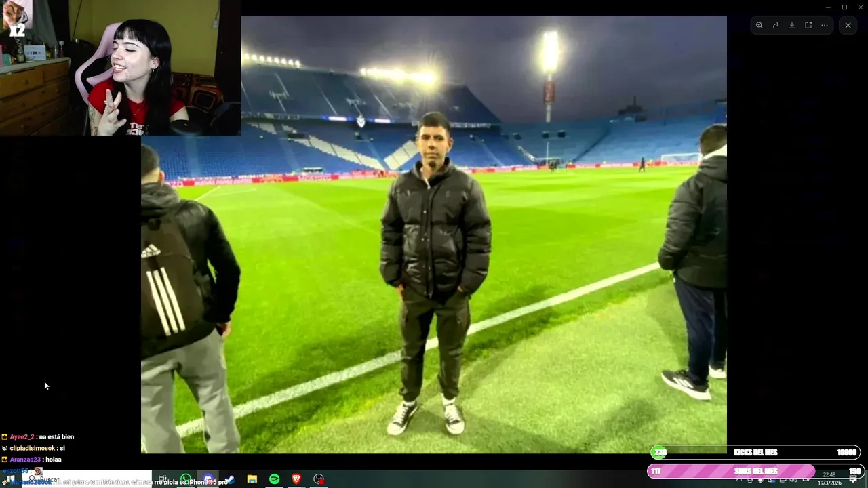Click the streamer webcam overlay
The height and width of the screenshot is (488, 868).
(x=120, y=68)
